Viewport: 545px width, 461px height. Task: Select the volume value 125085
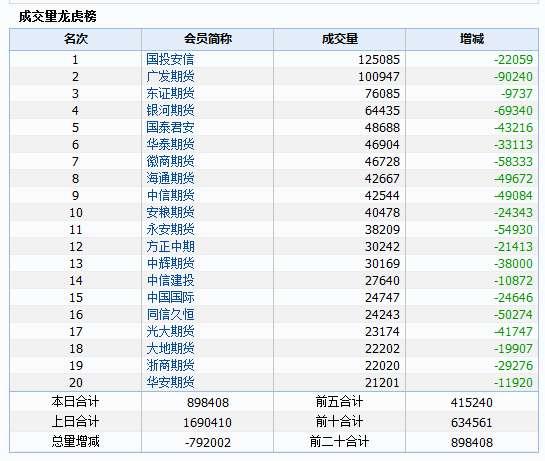coord(379,60)
